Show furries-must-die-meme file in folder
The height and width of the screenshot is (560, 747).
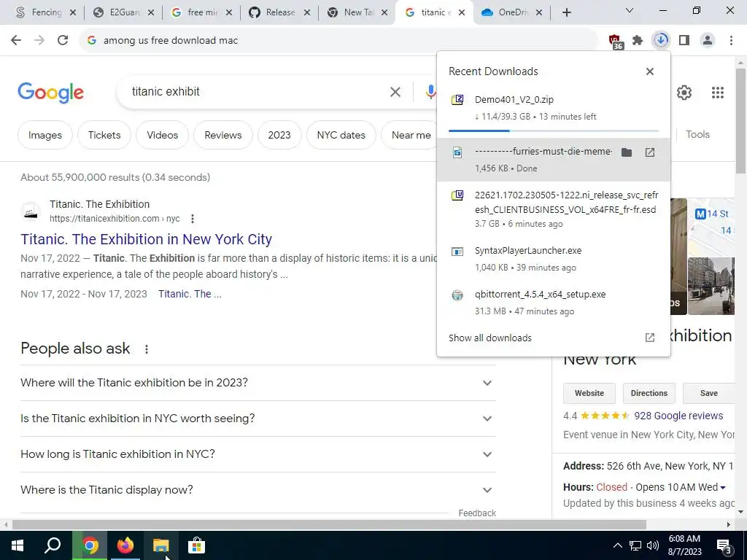point(627,152)
